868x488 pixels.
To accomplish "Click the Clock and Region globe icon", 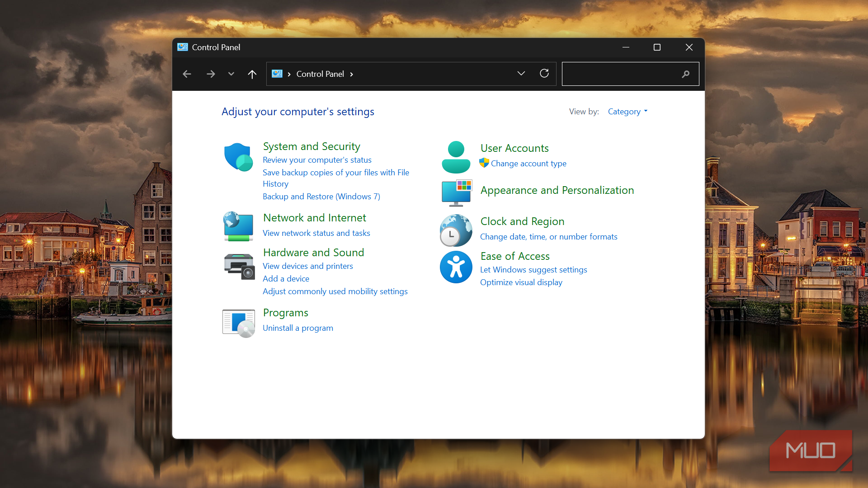I will pos(456,230).
